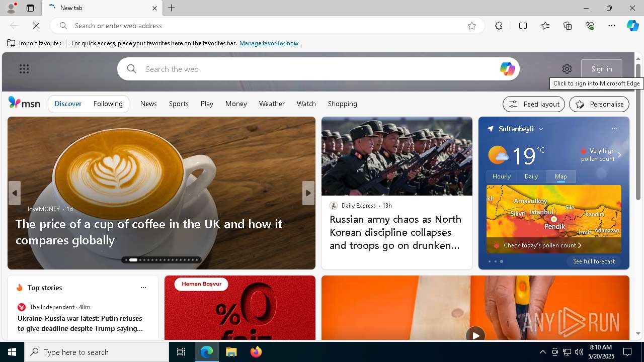Select Map weather tab
This screenshot has height=362, width=644.
tap(560, 176)
